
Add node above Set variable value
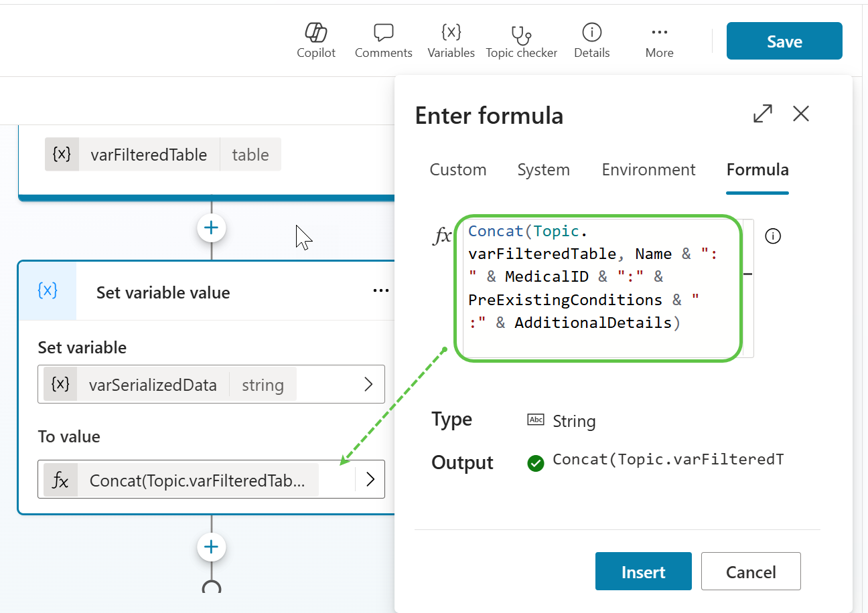coord(212,228)
